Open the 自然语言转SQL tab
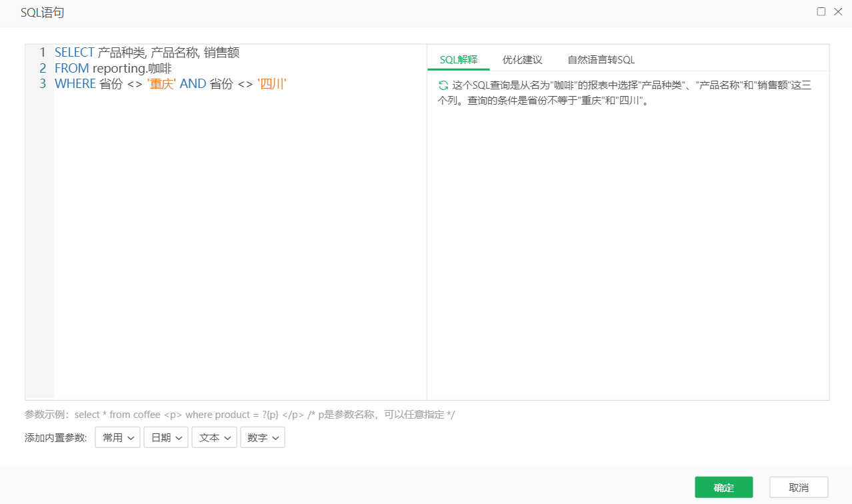 (x=601, y=60)
